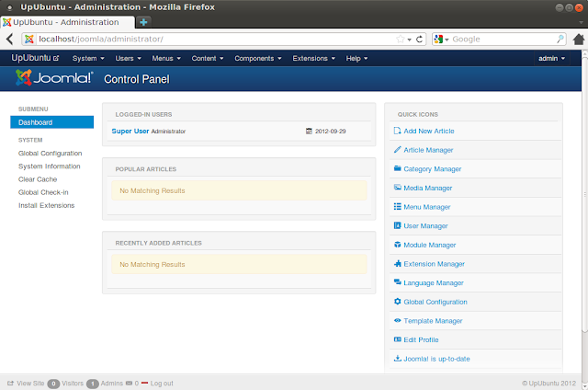The height and width of the screenshot is (390, 588).
Task: Open System Information in the sidebar
Action: [49, 166]
